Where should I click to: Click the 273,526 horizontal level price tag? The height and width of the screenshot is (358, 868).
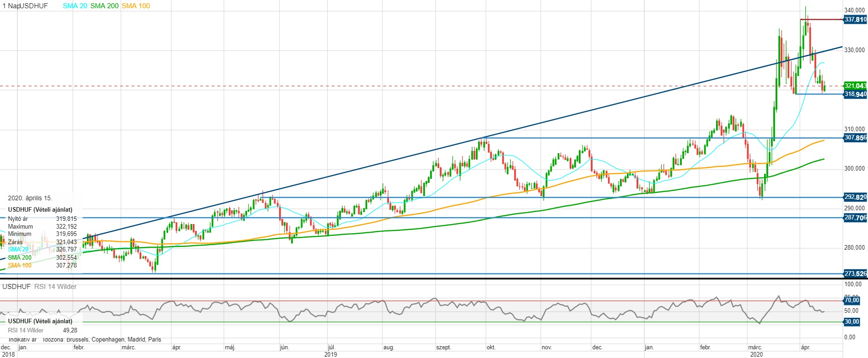pyautogui.click(x=855, y=274)
